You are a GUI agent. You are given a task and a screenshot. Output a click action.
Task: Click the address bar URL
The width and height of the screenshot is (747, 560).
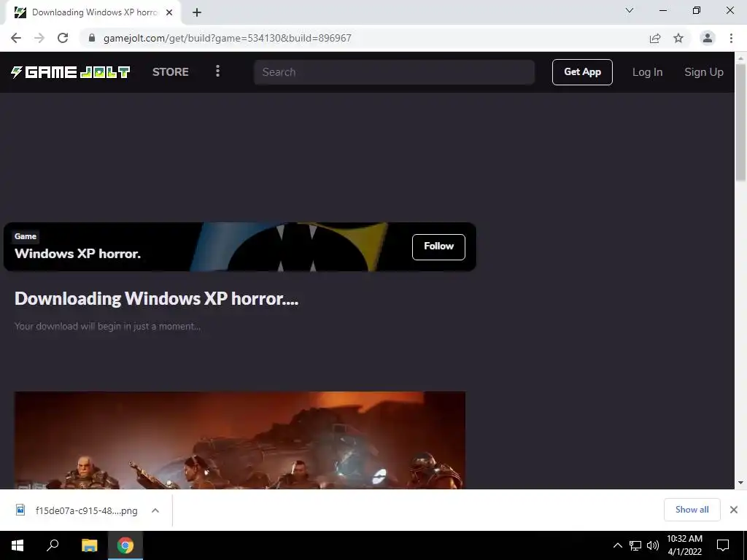click(228, 38)
